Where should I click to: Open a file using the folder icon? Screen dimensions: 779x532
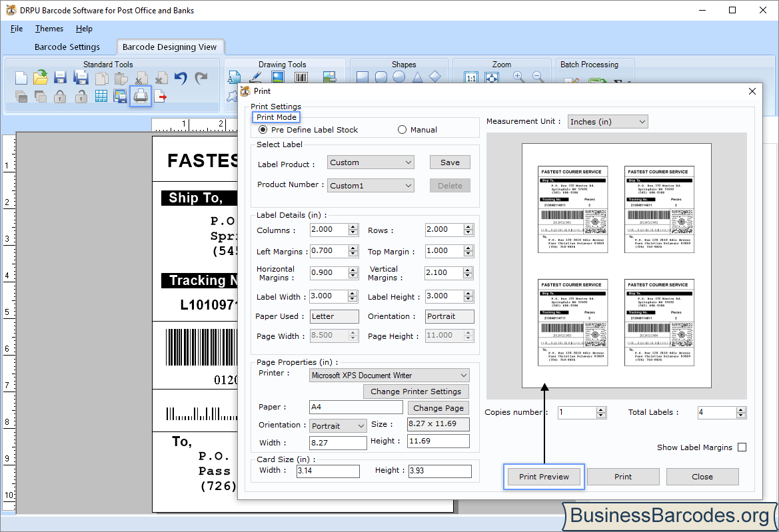coord(41,77)
